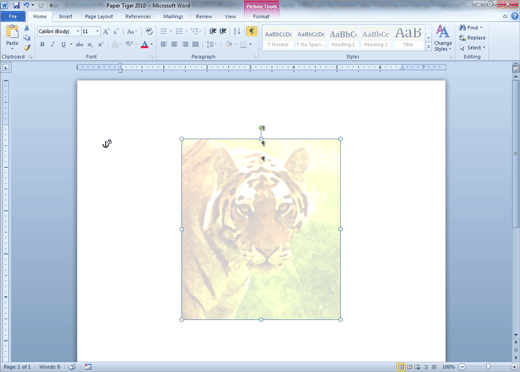Expand the Numbering dropdown arrow
Image resolution: width=520 pixels, height=372 pixels.
(186, 31)
